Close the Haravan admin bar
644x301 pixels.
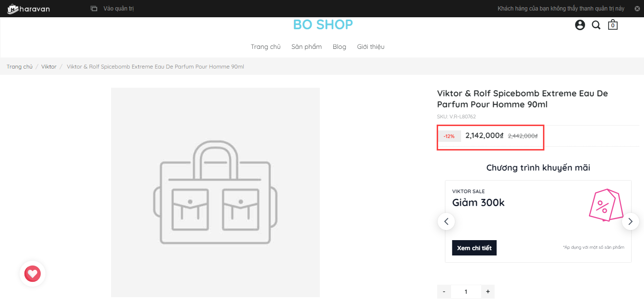click(637, 9)
